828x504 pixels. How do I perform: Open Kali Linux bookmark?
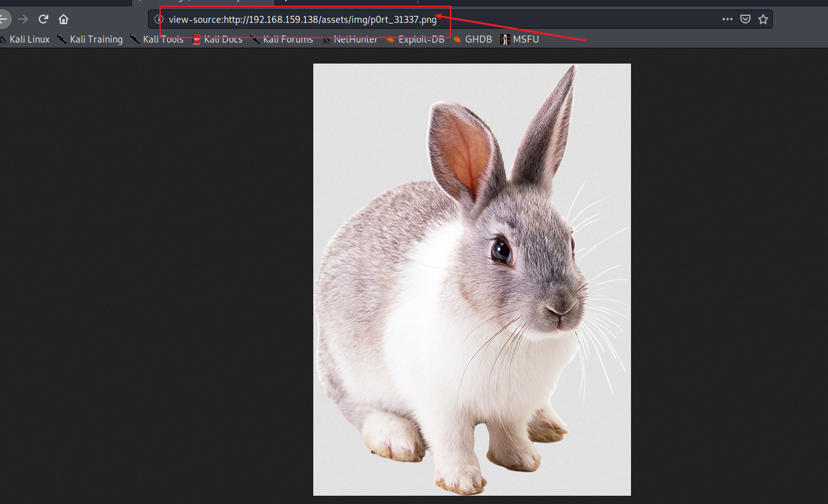24,39
